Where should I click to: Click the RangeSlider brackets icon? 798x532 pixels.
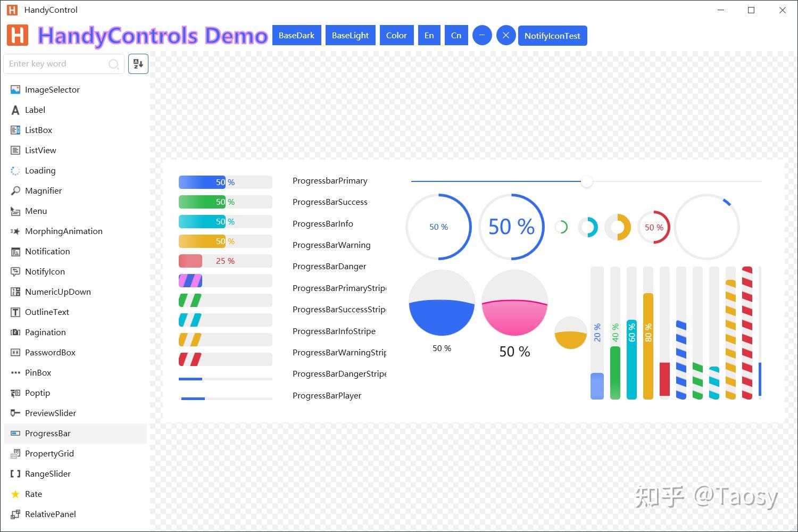click(x=15, y=473)
